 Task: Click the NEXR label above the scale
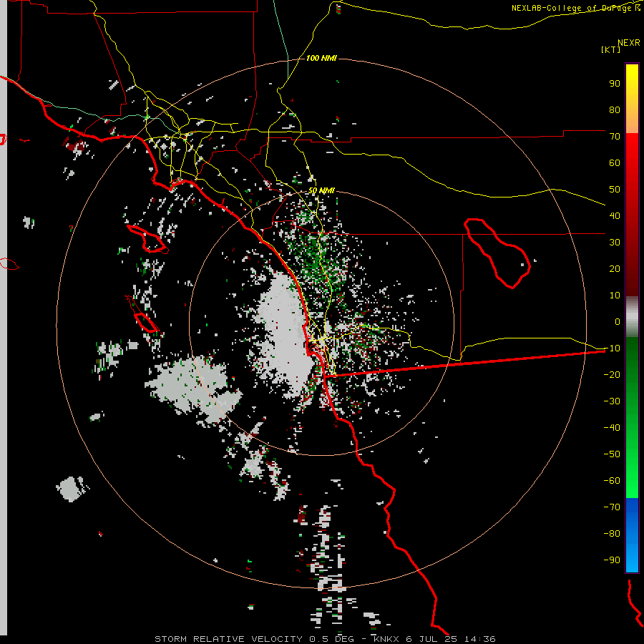coord(628,43)
